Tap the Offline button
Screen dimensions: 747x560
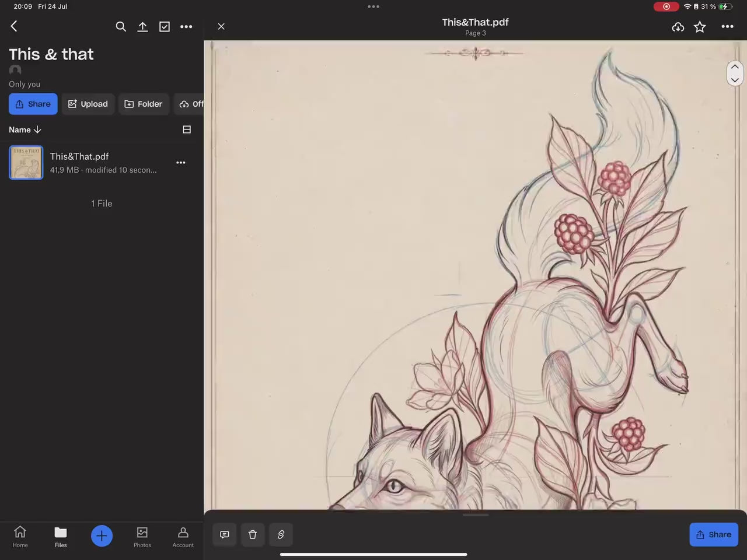(x=190, y=104)
